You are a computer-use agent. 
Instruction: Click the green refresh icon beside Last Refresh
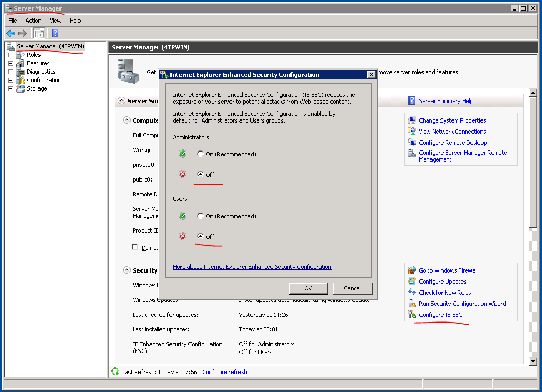(x=115, y=371)
